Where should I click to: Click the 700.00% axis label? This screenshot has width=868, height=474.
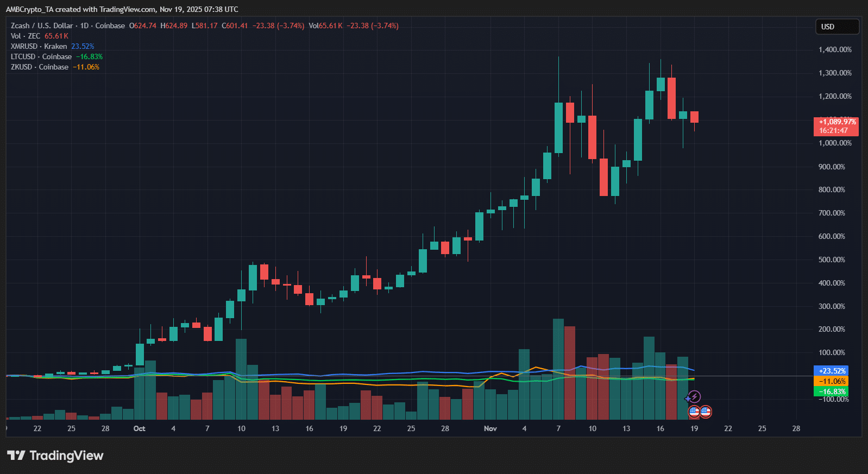pos(832,213)
